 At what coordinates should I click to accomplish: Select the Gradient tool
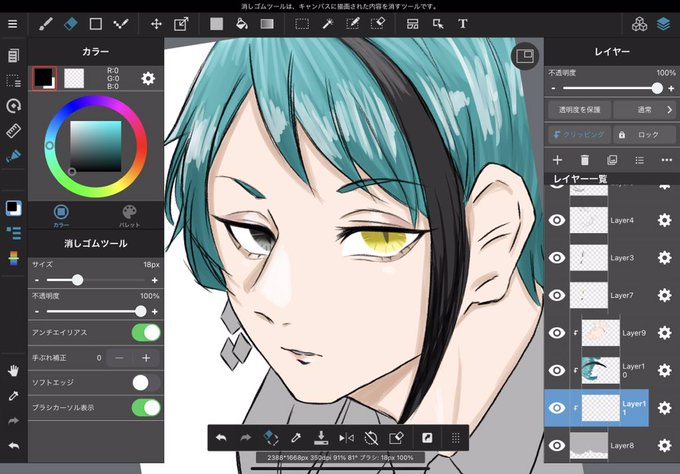(x=267, y=24)
